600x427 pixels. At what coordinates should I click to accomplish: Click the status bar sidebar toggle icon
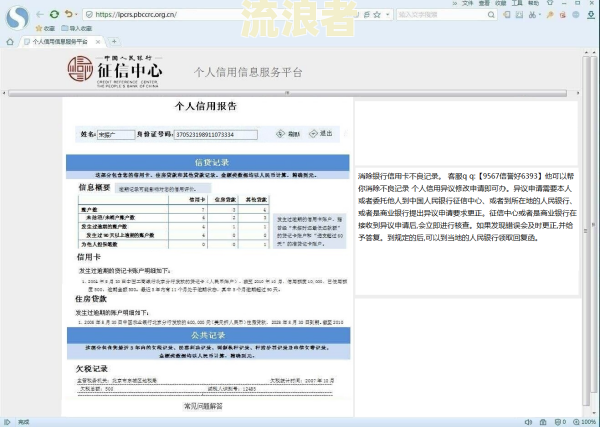click(7, 422)
